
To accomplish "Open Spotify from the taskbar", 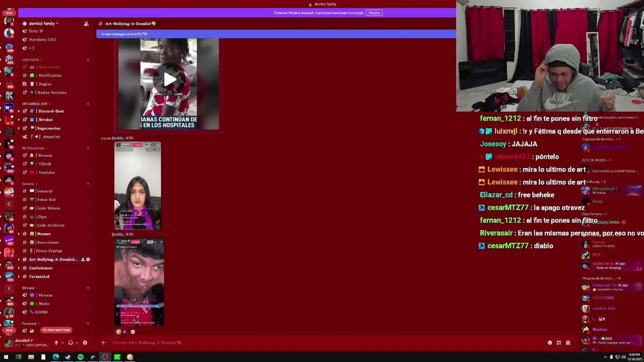I will click(80, 357).
